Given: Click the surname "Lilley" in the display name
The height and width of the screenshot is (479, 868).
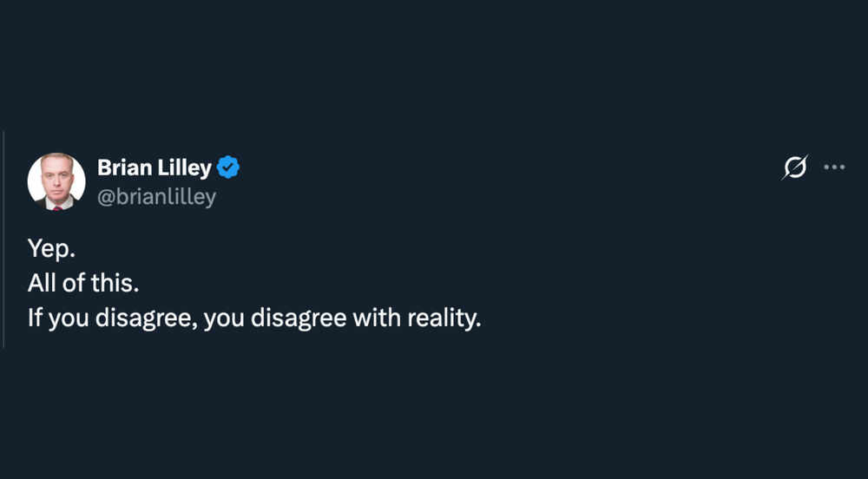Looking at the screenshot, I should [182, 167].
